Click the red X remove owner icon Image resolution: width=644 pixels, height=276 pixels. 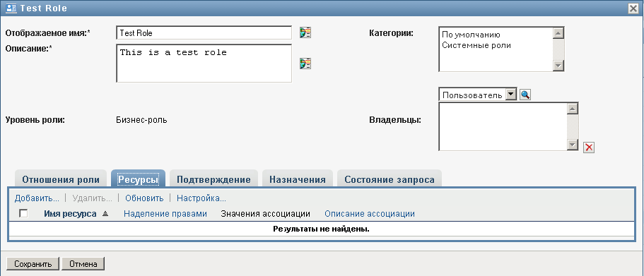tap(589, 148)
